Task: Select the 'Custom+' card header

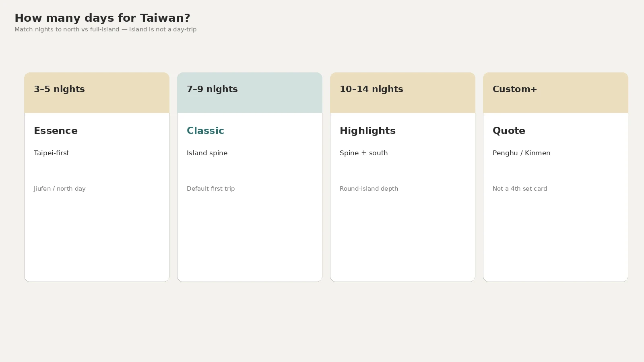Action: (555, 93)
